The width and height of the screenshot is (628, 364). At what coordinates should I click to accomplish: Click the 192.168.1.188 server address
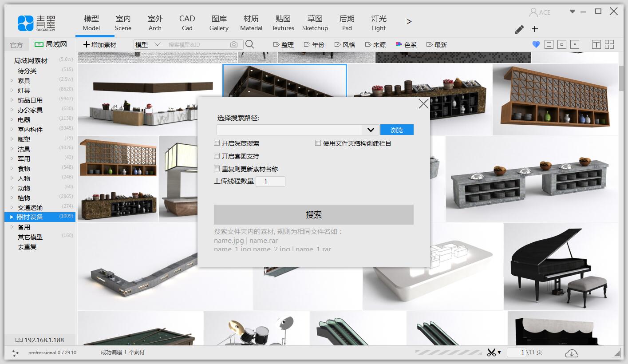[40, 340]
